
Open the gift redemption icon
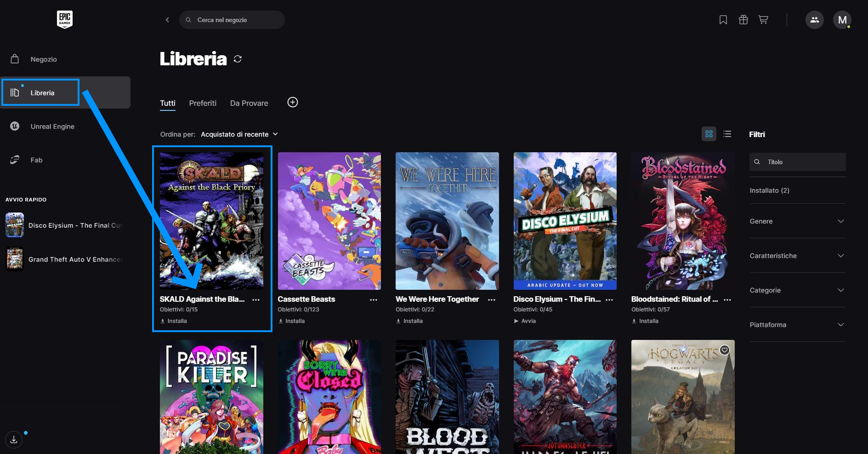coord(743,20)
